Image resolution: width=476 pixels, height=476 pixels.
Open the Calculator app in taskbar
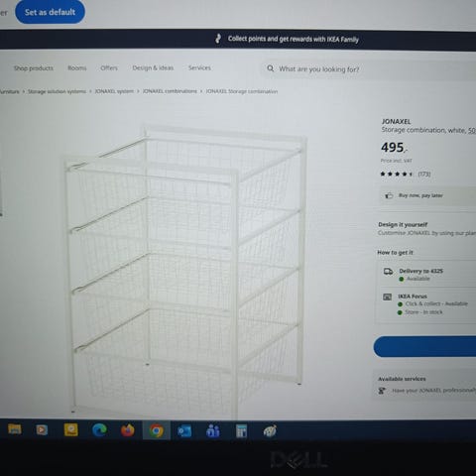pos(241,431)
